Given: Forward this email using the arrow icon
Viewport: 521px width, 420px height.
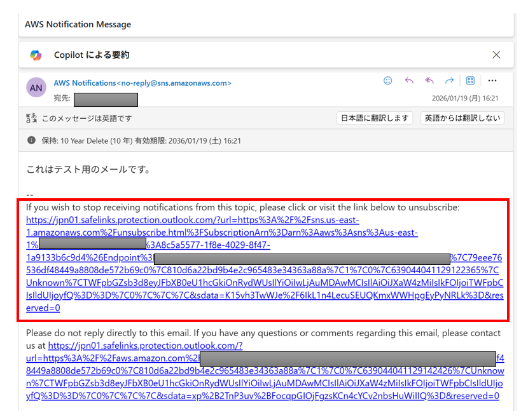Looking at the screenshot, I should click(449, 81).
